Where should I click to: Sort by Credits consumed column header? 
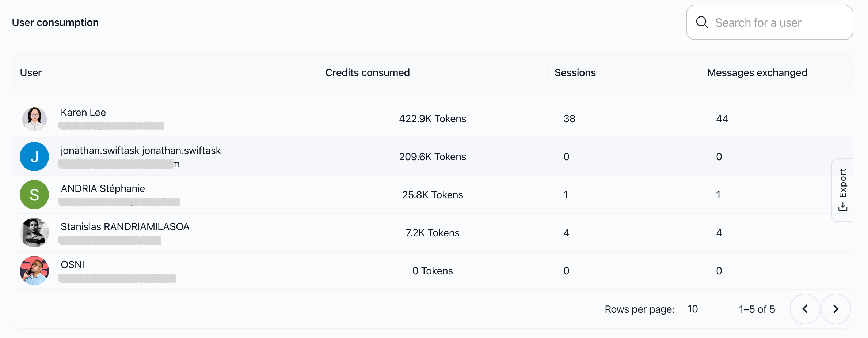click(x=368, y=72)
